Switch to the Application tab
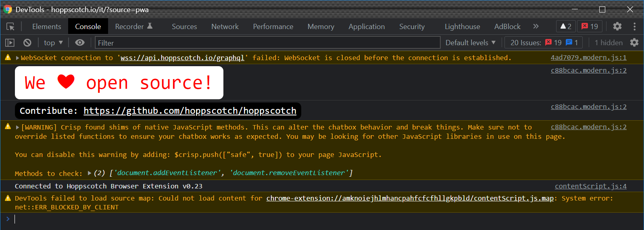Screen dimensions: 644x230 pyautogui.click(x=367, y=26)
